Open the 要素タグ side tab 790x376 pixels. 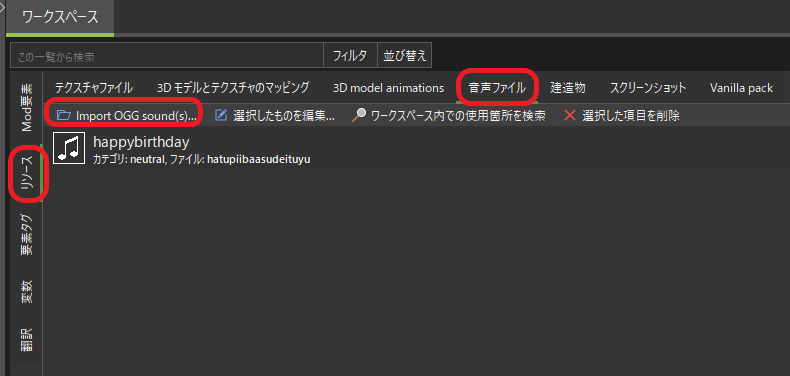27,235
